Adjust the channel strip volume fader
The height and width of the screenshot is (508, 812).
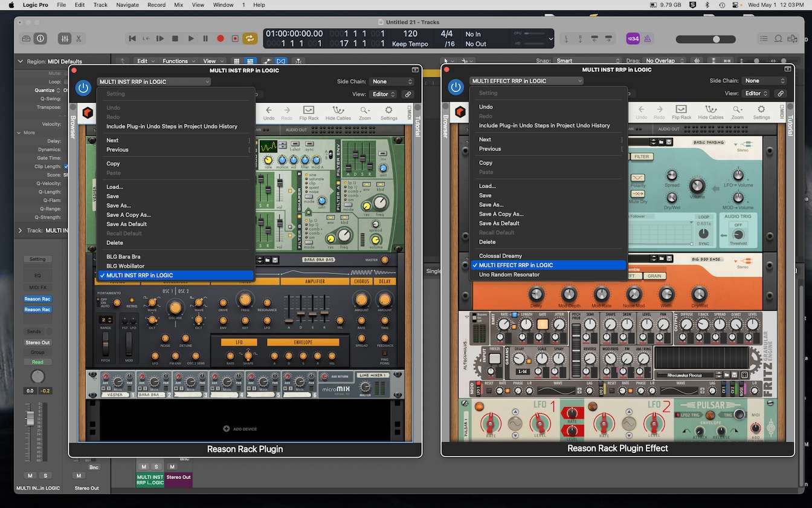click(30, 418)
